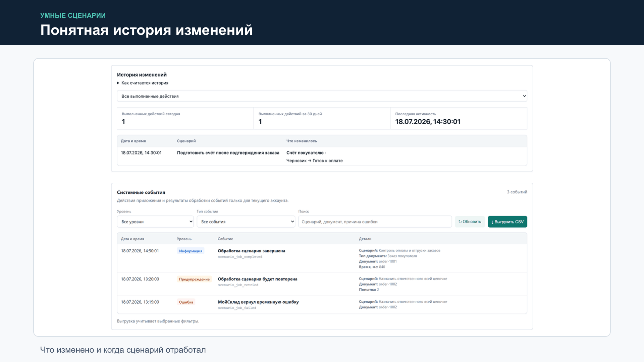
Task: Click event timestamp 18.07.2026, 13:20:00
Action: 140,279
